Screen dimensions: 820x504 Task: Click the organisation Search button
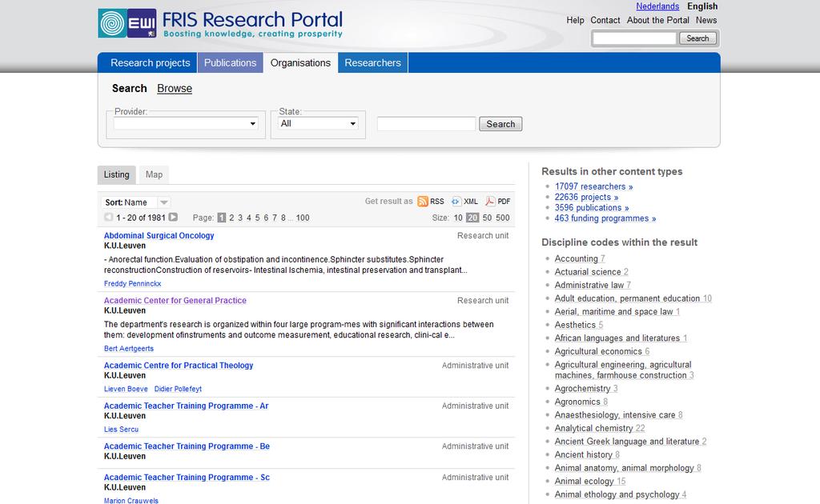(500, 124)
